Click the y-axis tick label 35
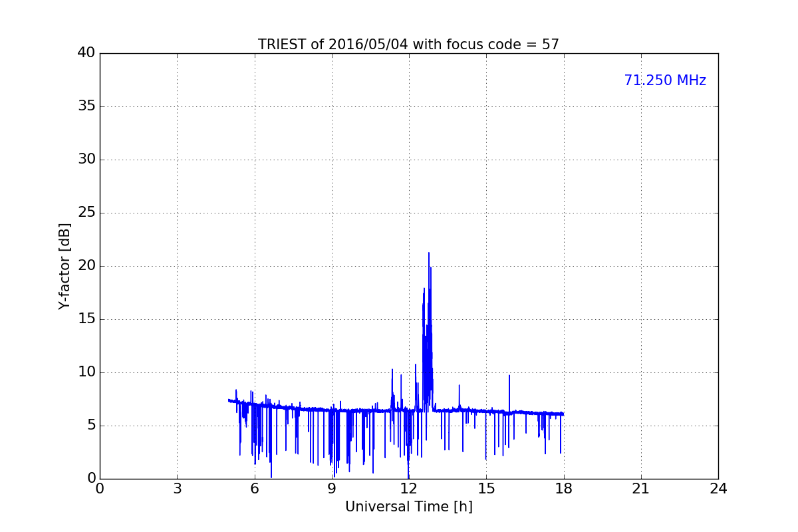The height and width of the screenshot is (532, 798). pyautogui.click(x=86, y=106)
